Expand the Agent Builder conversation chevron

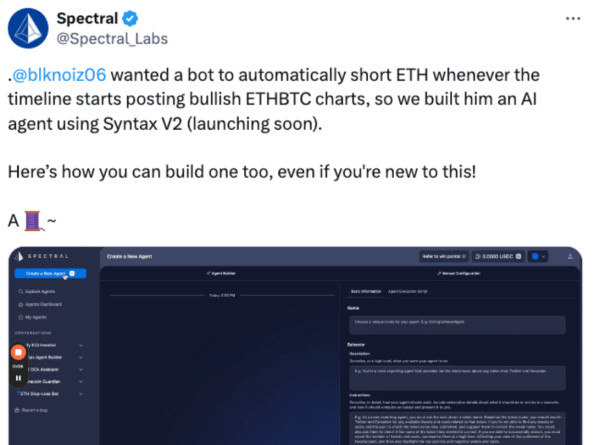(80, 356)
